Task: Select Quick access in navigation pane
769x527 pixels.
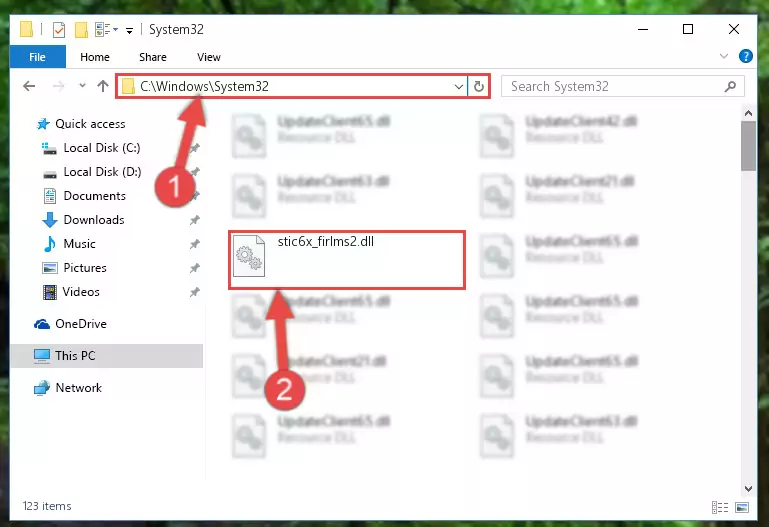Action: point(90,124)
